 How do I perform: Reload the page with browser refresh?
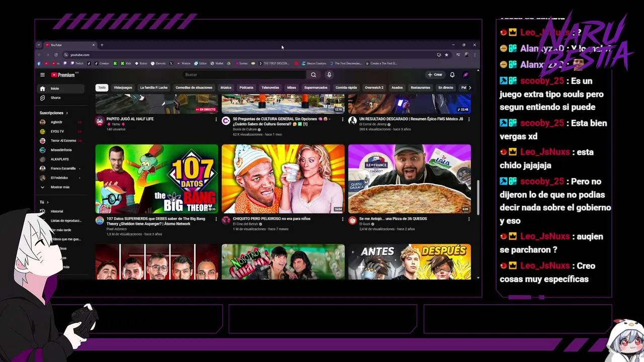pyautogui.click(x=56, y=55)
